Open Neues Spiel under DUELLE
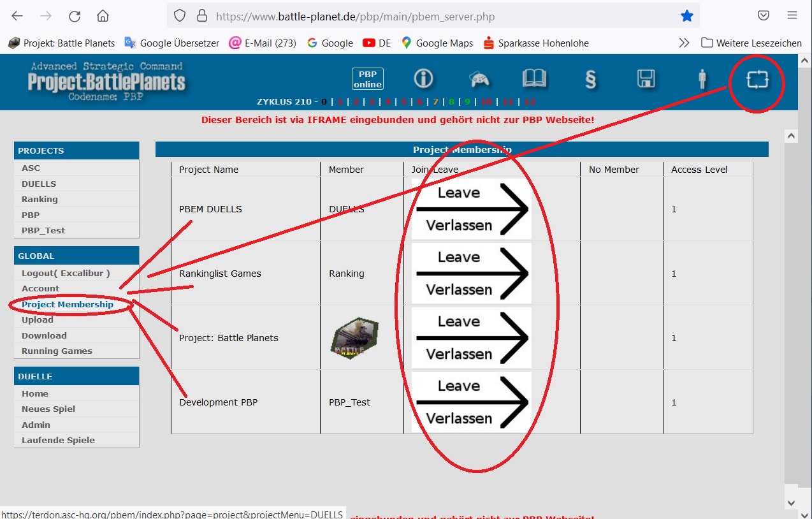This screenshot has height=519, width=812. pyautogui.click(x=48, y=409)
